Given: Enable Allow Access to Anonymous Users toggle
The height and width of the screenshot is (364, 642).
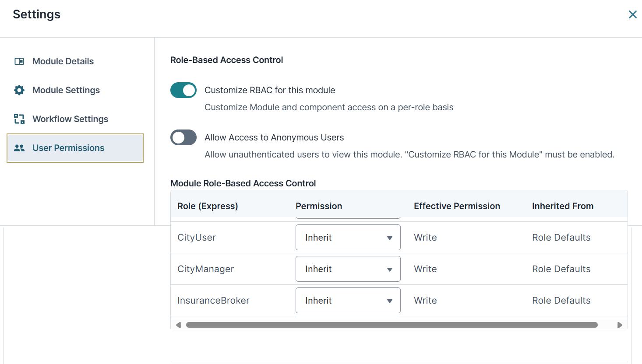Looking at the screenshot, I should click(x=183, y=137).
